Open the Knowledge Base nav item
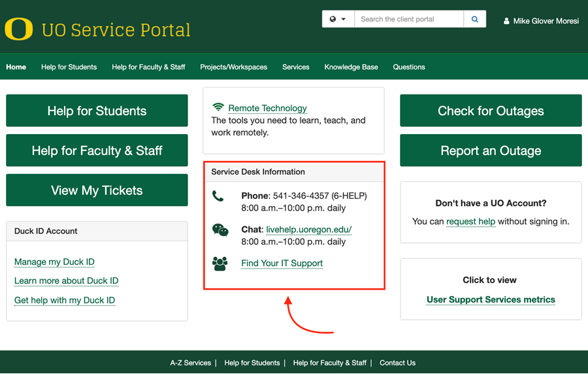Image resolution: width=588 pixels, height=374 pixels. [x=351, y=67]
